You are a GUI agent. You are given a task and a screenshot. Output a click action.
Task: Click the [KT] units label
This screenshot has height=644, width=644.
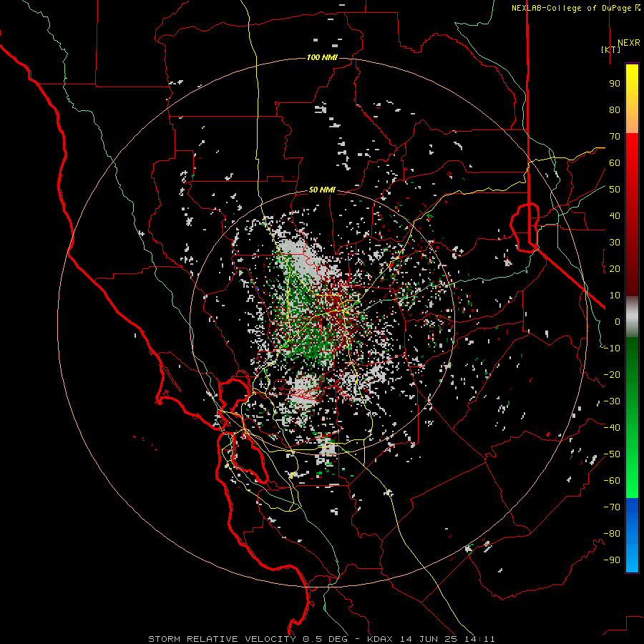[x=610, y=49]
